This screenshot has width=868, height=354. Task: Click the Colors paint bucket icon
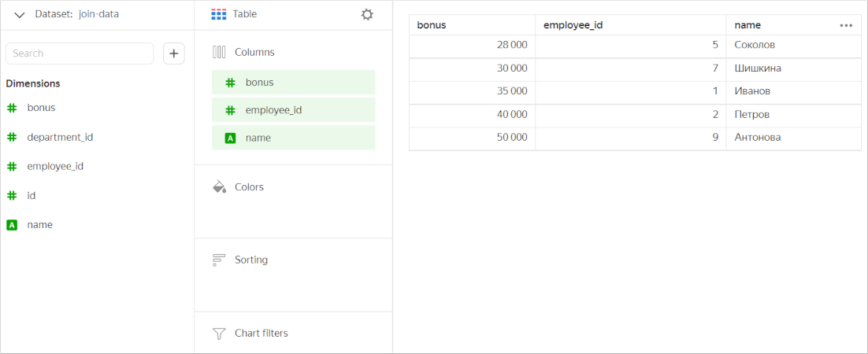(x=219, y=187)
